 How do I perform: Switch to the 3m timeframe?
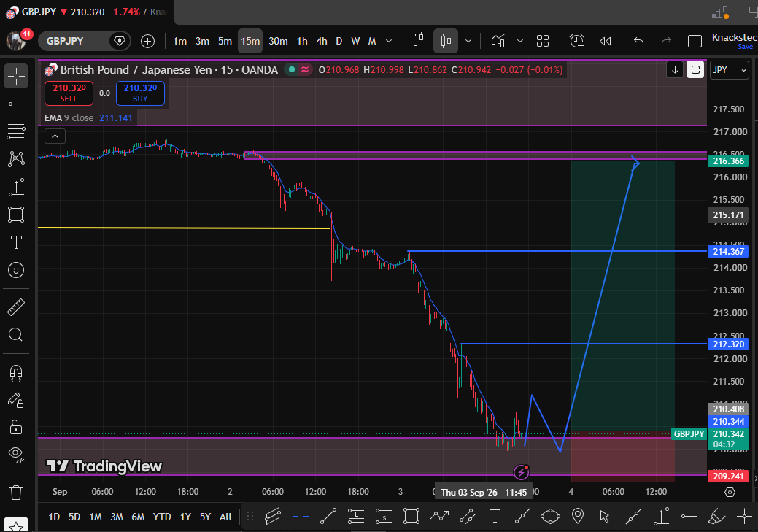202,41
